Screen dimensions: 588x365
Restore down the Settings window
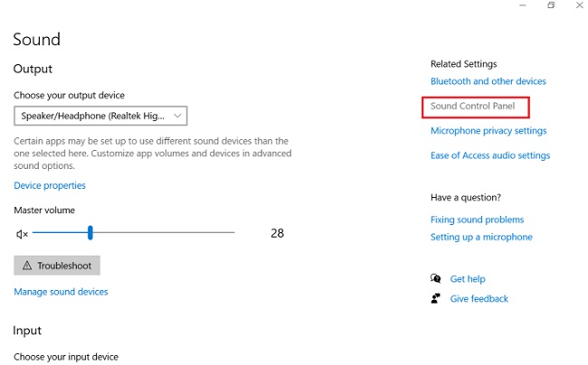tap(551, 6)
